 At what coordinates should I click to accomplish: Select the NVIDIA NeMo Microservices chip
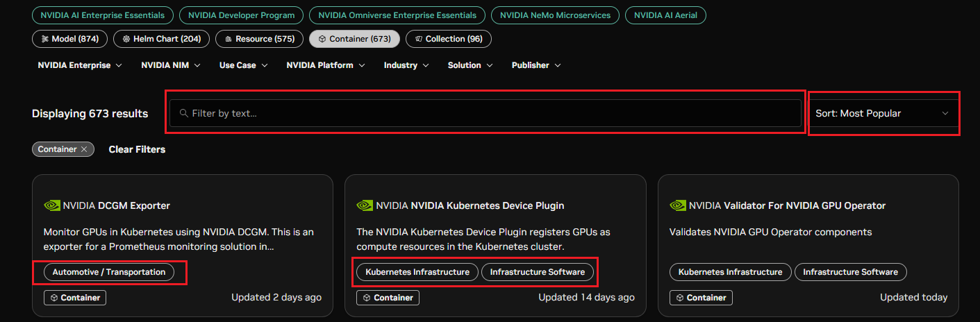(555, 15)
